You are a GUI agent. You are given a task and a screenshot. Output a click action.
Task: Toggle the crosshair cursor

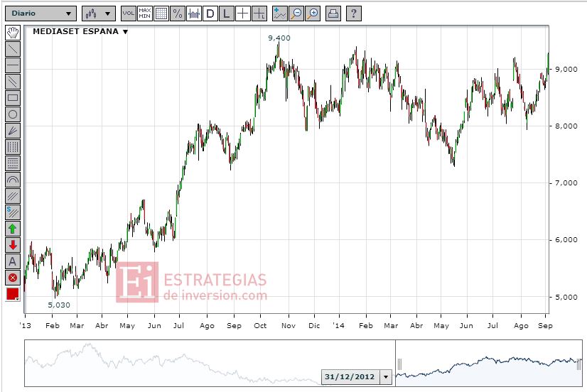[x=243, y=13]
